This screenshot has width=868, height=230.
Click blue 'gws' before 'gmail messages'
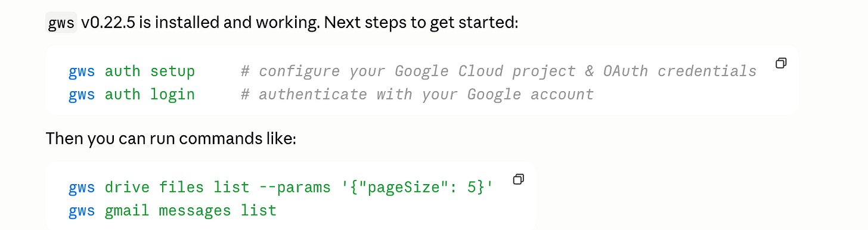tap(82, 211)
